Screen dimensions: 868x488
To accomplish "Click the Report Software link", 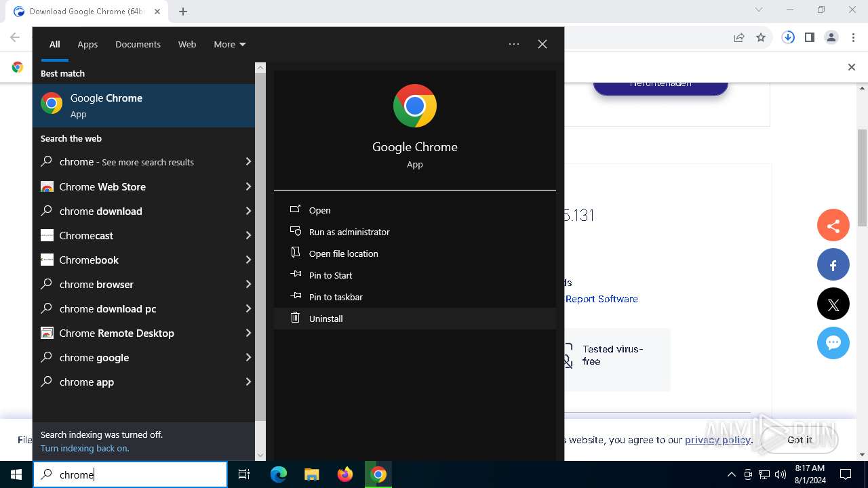I will click(x=601, y=299).
